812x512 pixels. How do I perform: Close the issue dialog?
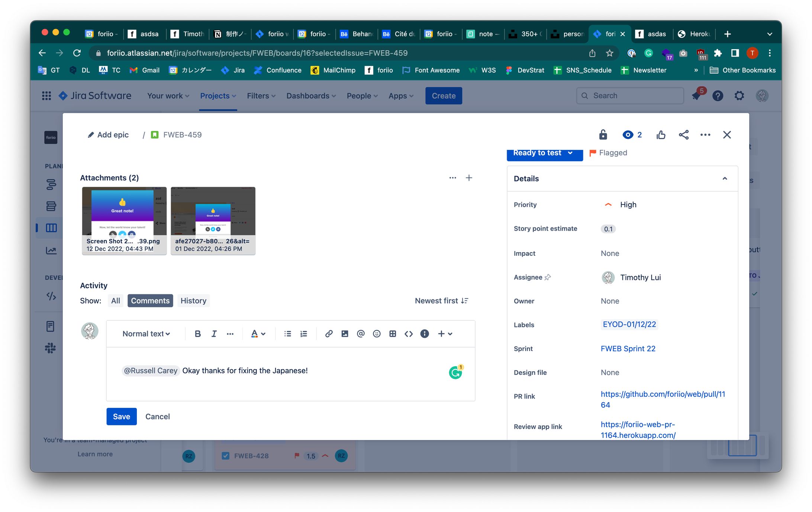(x=727, y=135)
